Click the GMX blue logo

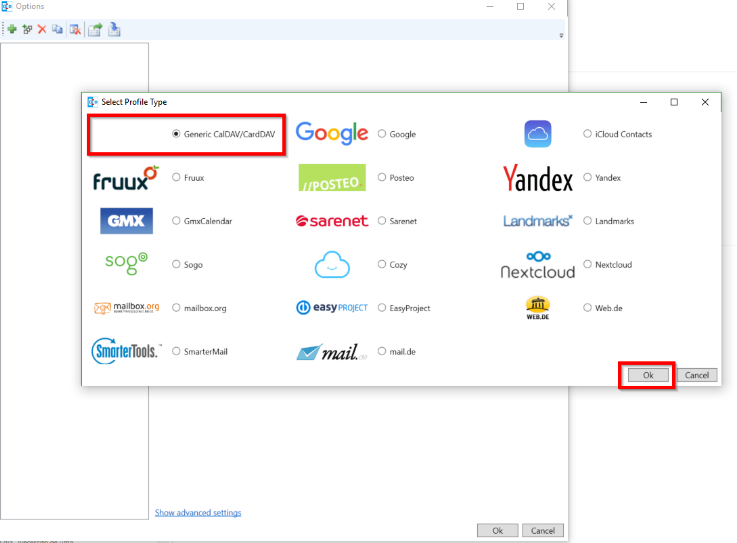[126, 220]
